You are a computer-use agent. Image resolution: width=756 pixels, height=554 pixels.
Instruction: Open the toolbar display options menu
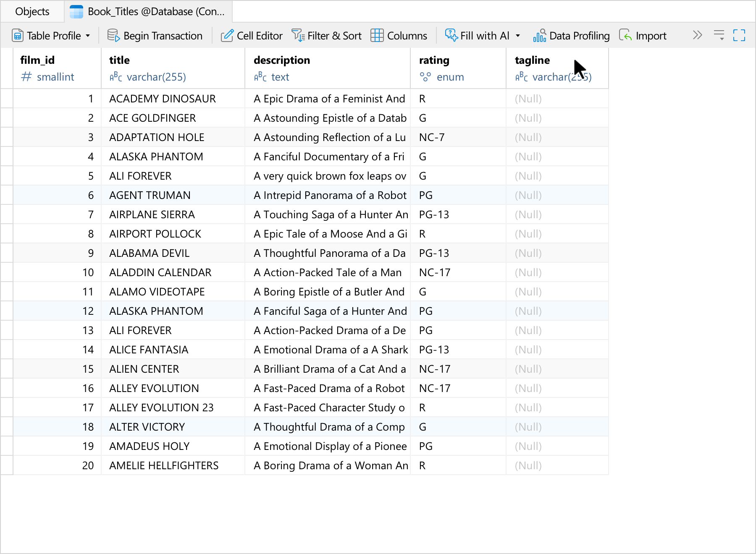719,35
